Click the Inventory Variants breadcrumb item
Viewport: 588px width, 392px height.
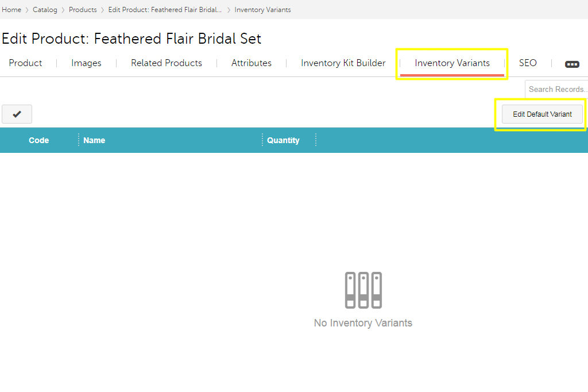tap(262, 10)
